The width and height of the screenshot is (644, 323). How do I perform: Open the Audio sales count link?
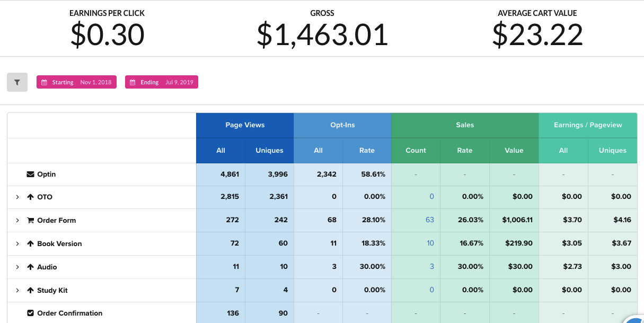(431, 267)
